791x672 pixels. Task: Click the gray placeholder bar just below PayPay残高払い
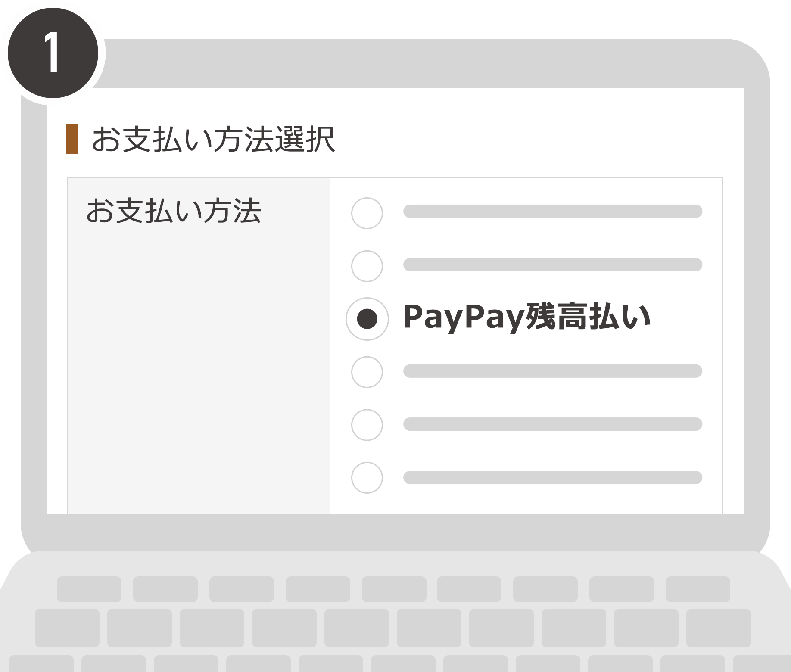[553, 371]
